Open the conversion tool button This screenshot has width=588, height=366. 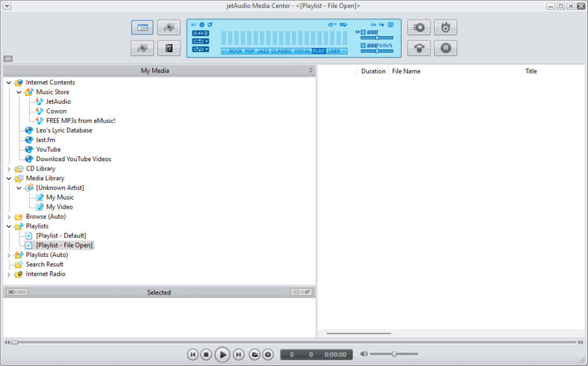tap(419, 48)
